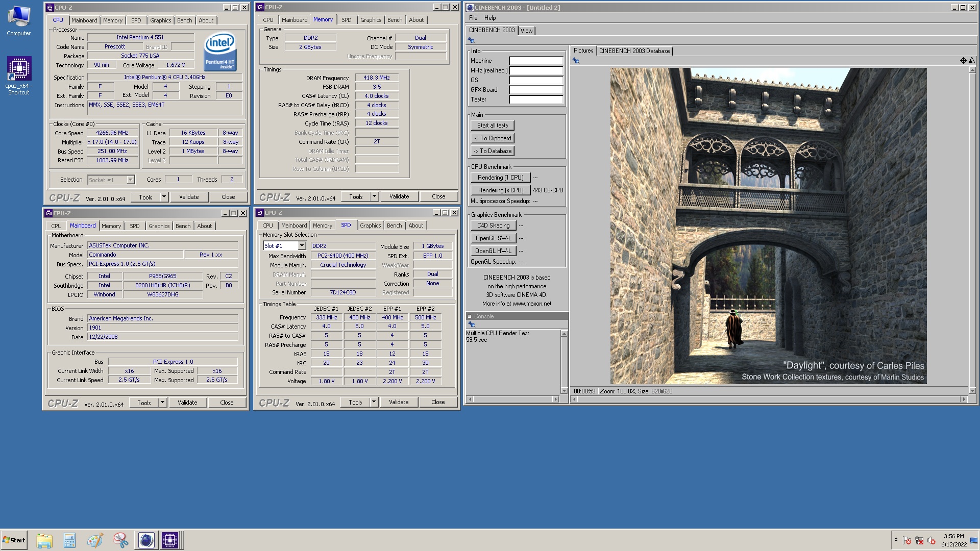Open the Graphics tab in the Memory-tab CPU-Z window
This screenshot has width=980, height=551.
click(x=371, y=20)
